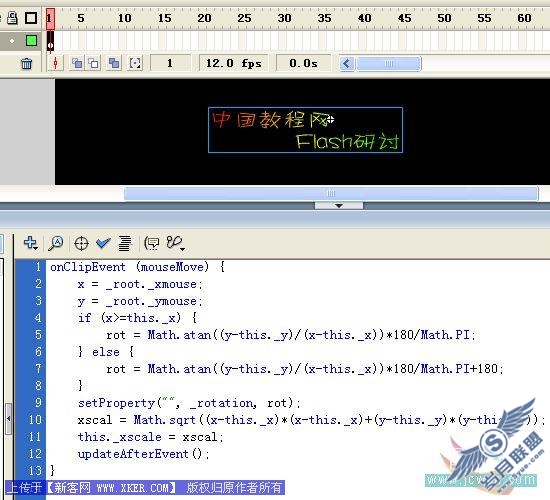Screen dimensions: 550x500
Task: Check syntax with the blue checkmark icon
Action: 103,243
